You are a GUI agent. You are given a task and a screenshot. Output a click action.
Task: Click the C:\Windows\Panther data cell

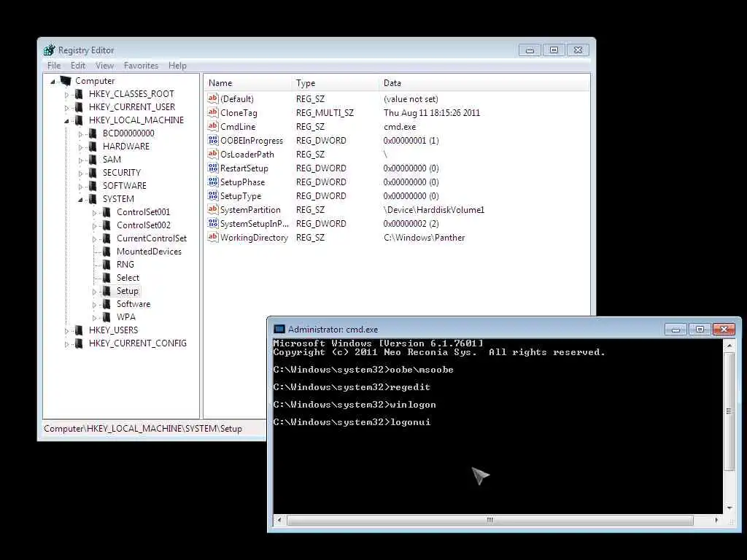[424, 238]
